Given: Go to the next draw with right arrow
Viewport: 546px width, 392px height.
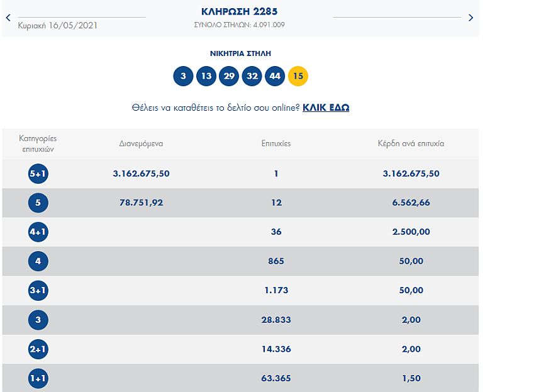Looking at the screenshot, I should 471,18.
